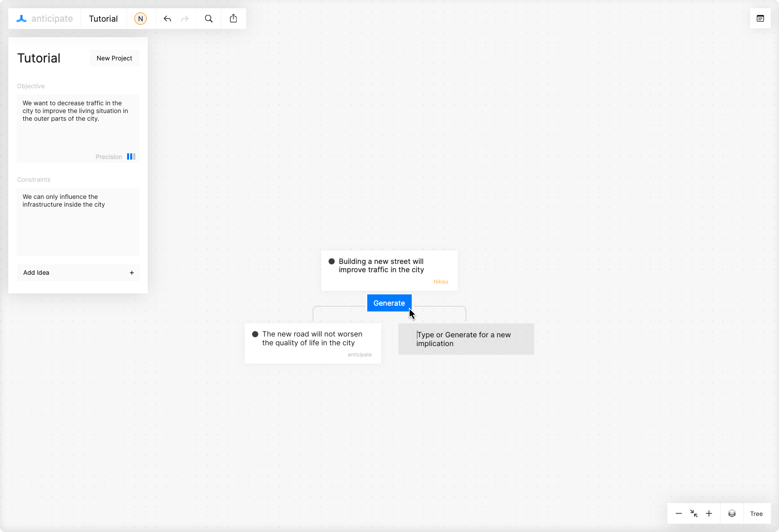Toggle the side panel icon at top right
The image size is (779, 532).
760,19
